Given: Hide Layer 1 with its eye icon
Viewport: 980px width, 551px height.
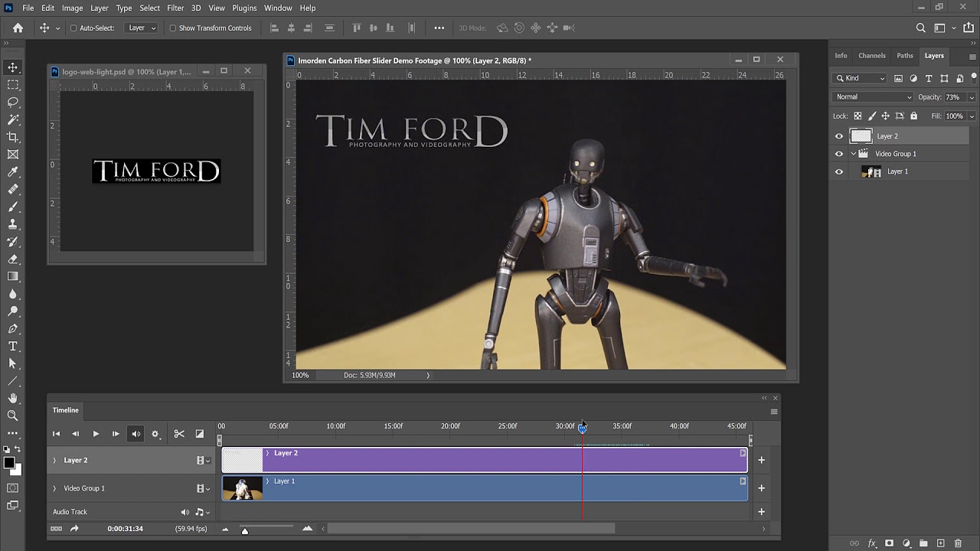Looking at the screenshot, I should 839,171.
